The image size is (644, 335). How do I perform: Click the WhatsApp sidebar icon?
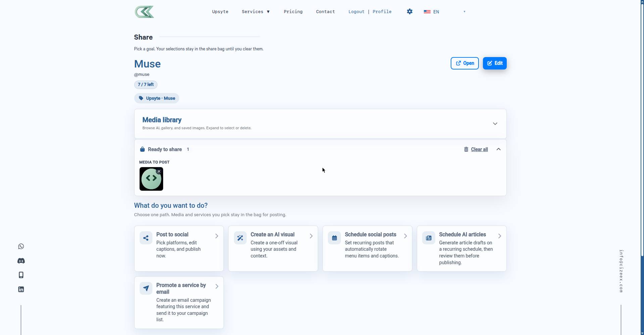pyautogui.click(x=21, y=246)
